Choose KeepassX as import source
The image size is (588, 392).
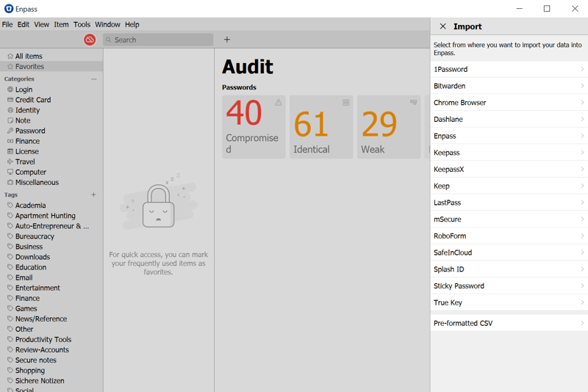pyautogui.click(x=509, y=170)
